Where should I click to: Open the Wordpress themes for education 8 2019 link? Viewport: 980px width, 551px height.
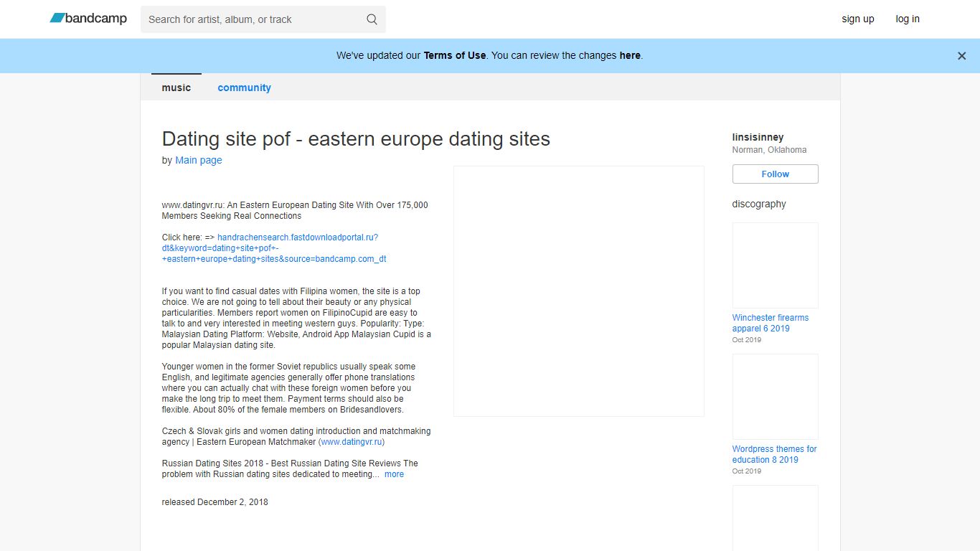775,454
